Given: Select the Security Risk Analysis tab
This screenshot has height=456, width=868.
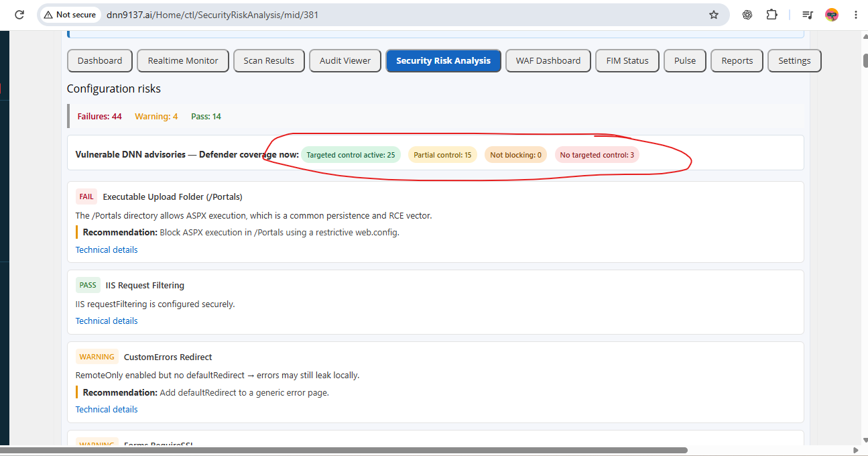Looking at the screenshot, I should [x=443, y=60].
